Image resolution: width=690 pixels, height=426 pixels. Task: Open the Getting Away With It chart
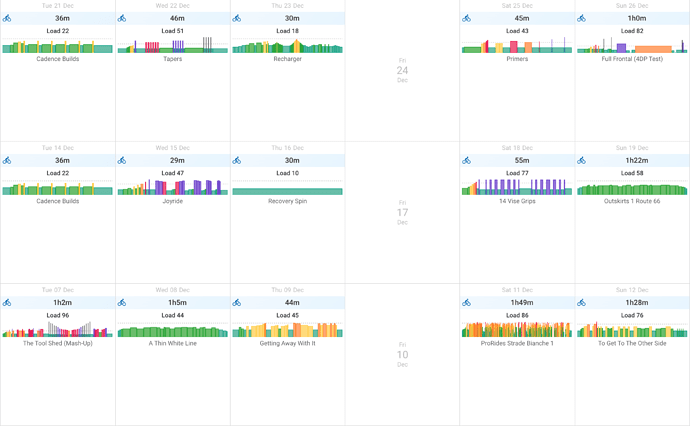[x=287, y=330]
